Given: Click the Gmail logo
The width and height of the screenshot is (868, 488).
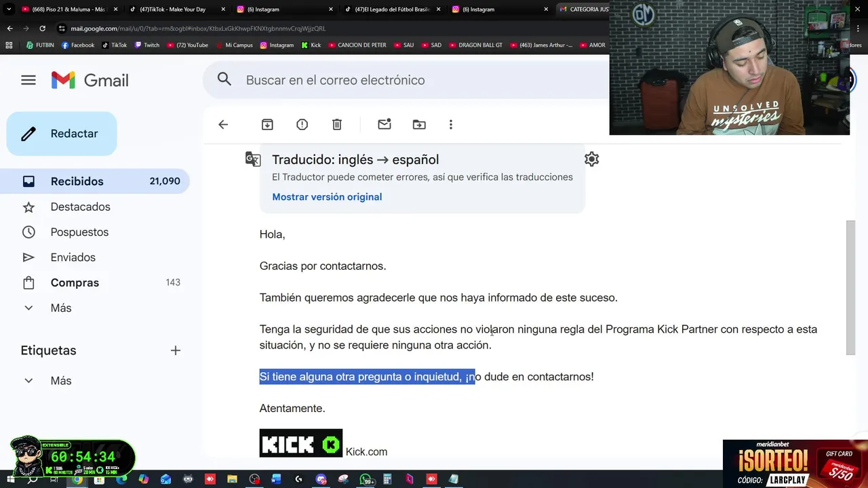Looking at the screenshot, I should (x=90, y=80).
